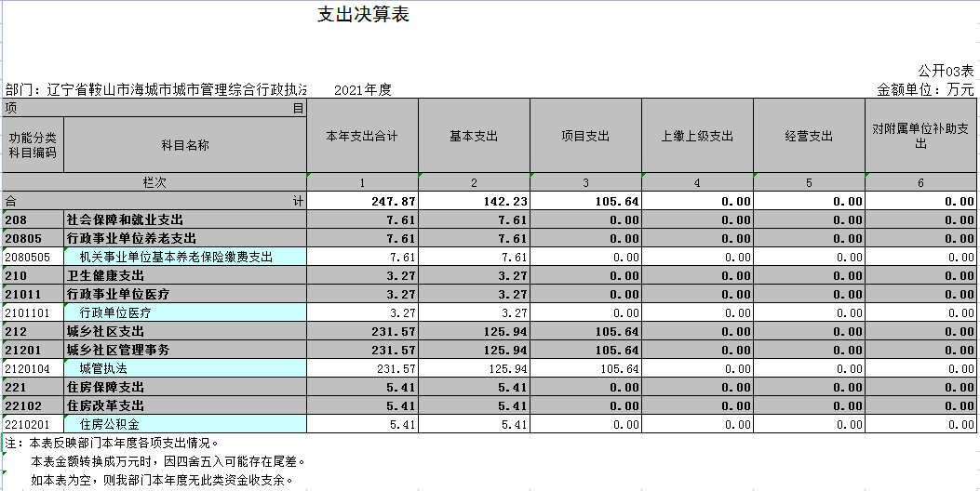Click the 住房保障支出 cell
This screenshot has height=491, width=980.
pyautogui.click(x=185, y=387)
